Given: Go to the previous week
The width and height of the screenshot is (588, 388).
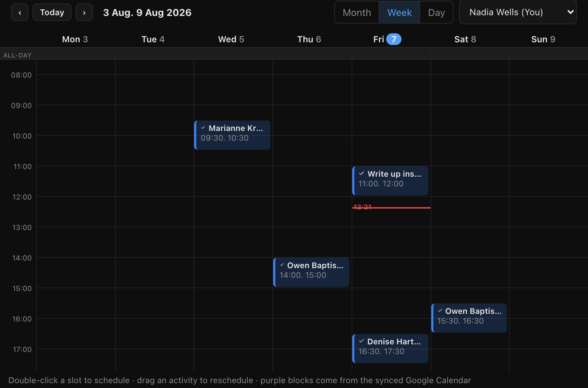Looking at the screenshot, I should coord(20,12).
